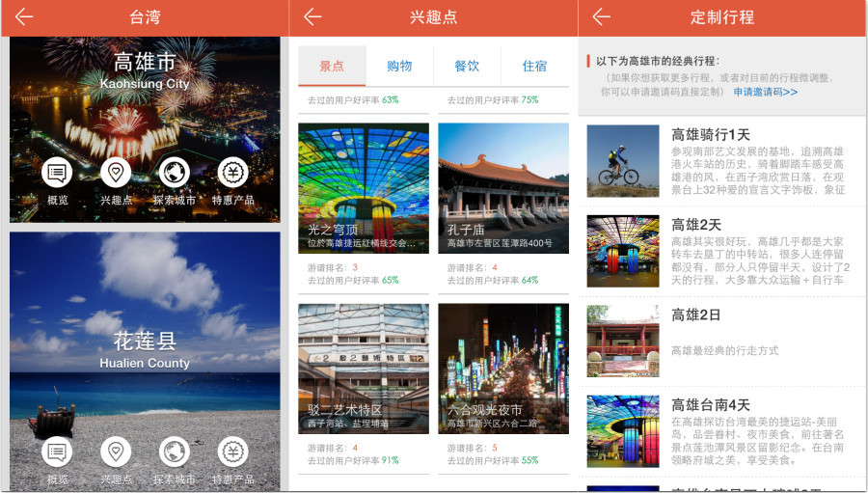Switch to the 景点 tab
Screen dimensions: 868x493
point(332,66)
